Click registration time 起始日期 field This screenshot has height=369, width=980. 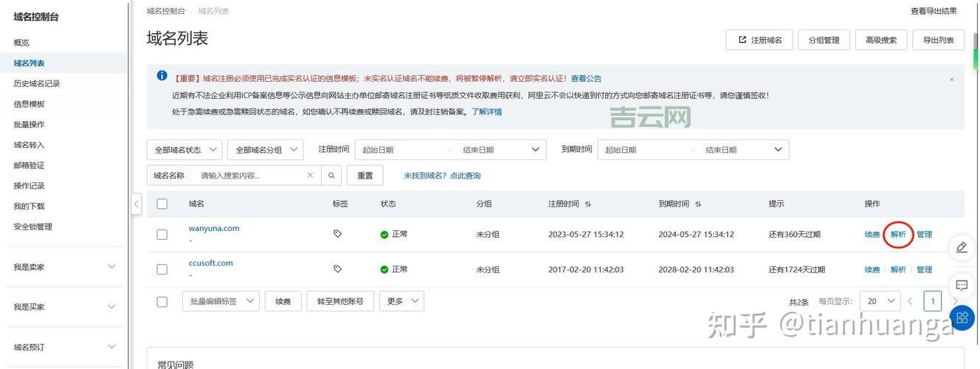click(x=402, y=150)
